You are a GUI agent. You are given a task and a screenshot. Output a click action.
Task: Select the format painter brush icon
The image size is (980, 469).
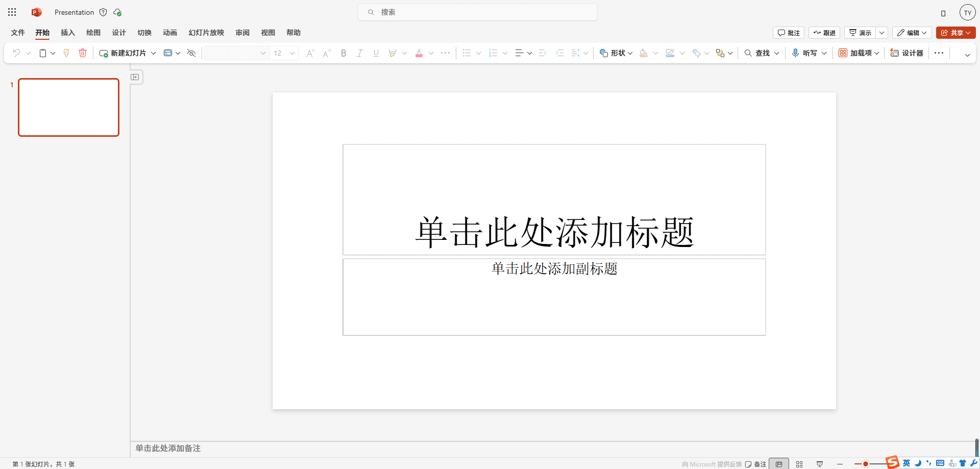coord(66,53)
